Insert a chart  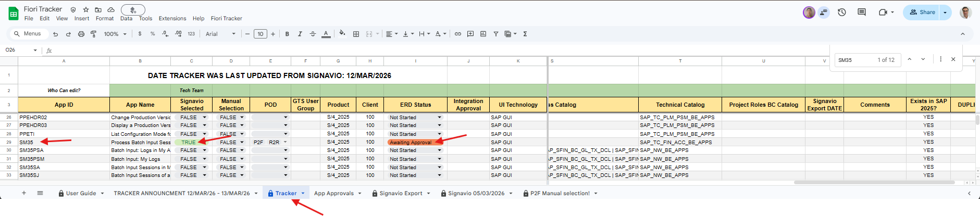[x=483, y=34]
